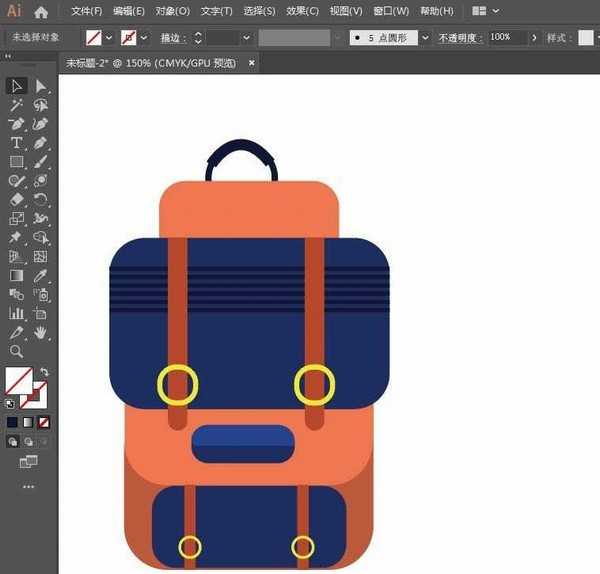This screenshot has width=600, height=574.
Task: Click the Home icon in top bar
Action: tap(41, 12)
